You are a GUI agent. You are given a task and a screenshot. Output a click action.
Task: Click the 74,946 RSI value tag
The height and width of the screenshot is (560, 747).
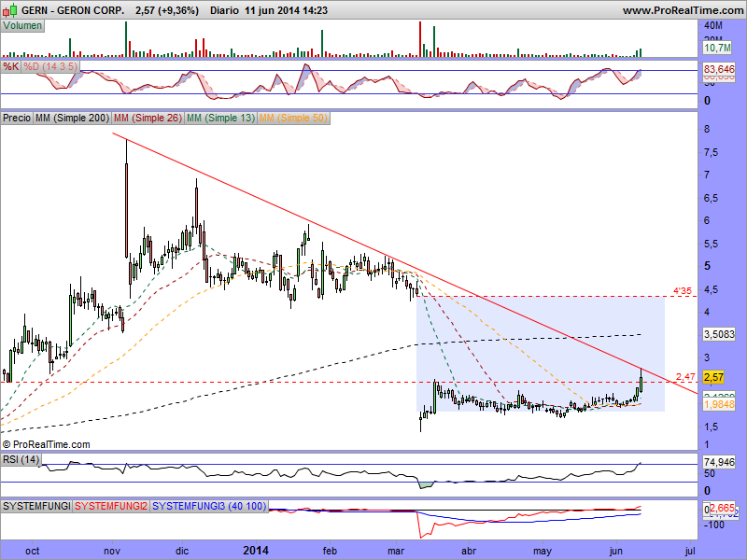click(719, 462)
